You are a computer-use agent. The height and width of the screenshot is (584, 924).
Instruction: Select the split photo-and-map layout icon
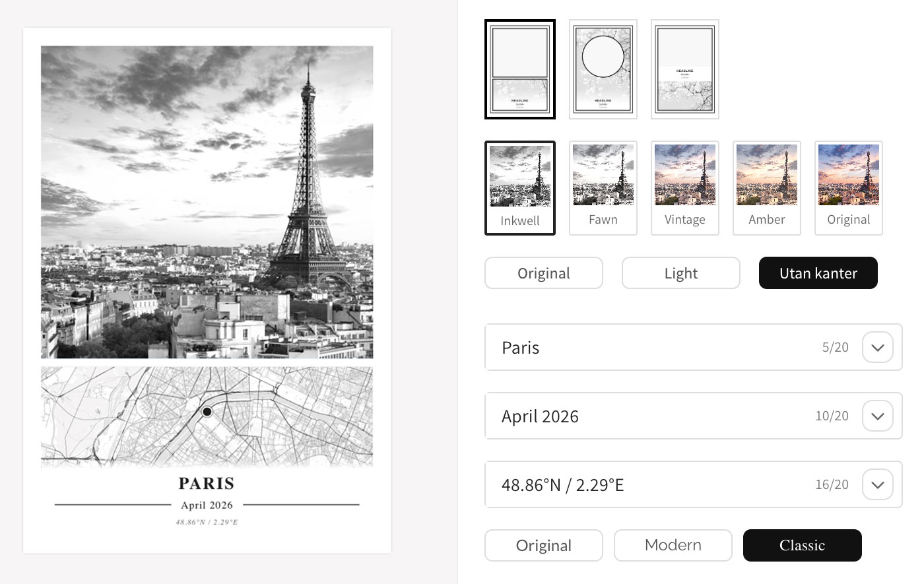click(x=520, y=69)
